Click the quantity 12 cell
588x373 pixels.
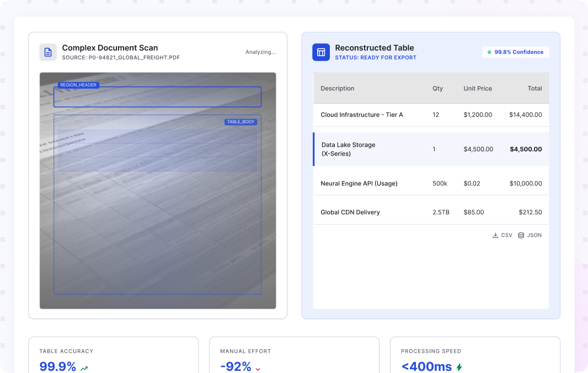coord(436,115)
